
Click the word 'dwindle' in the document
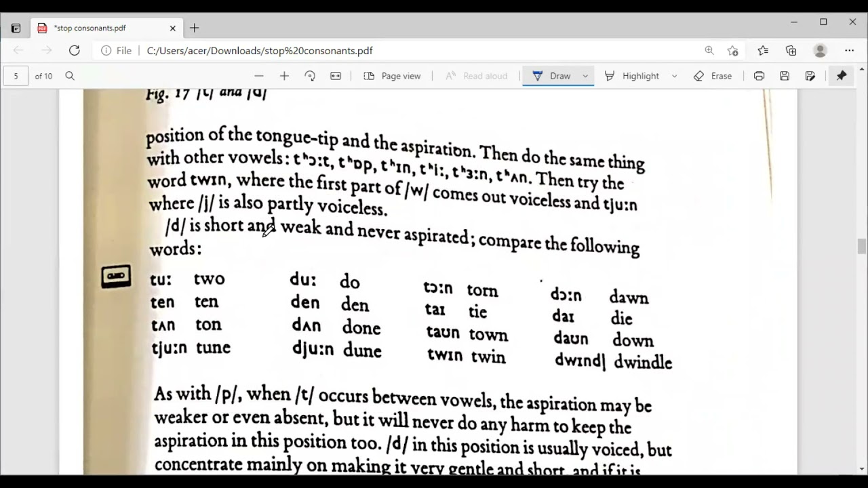[643, 362]
